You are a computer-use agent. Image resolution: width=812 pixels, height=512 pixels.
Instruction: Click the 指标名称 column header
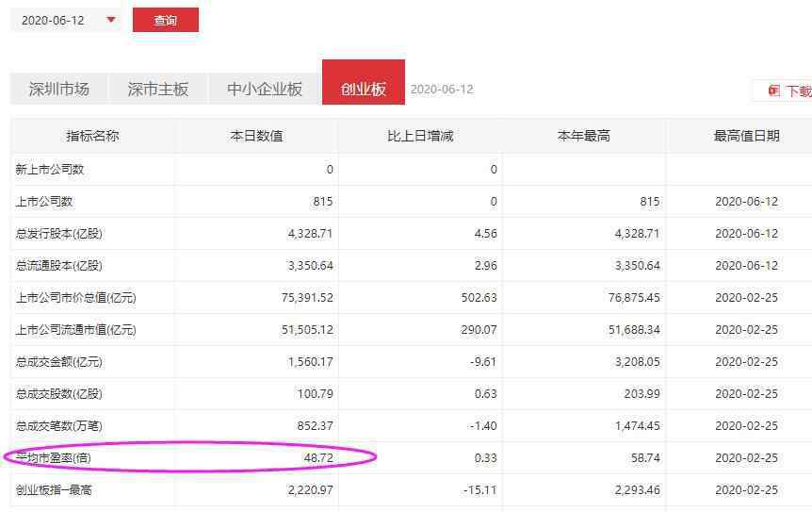pyautogui.click(x=92, y=136)
